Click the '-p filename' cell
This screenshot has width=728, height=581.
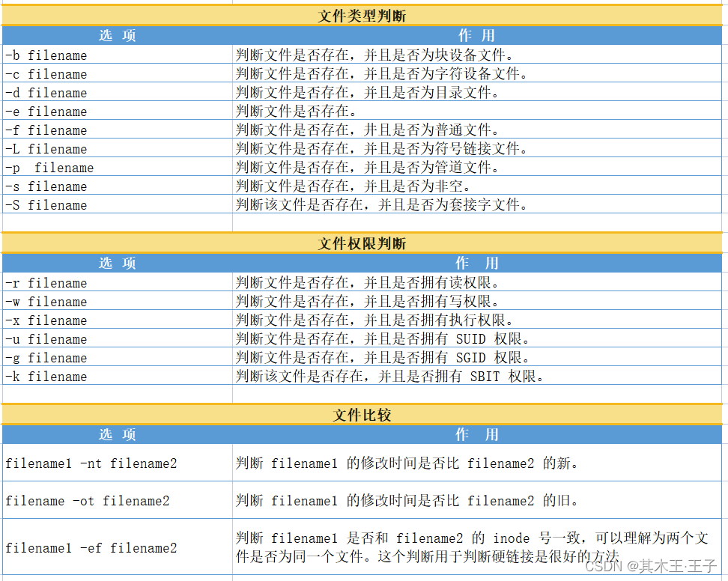pyautogui.click(x=118, y=167)
